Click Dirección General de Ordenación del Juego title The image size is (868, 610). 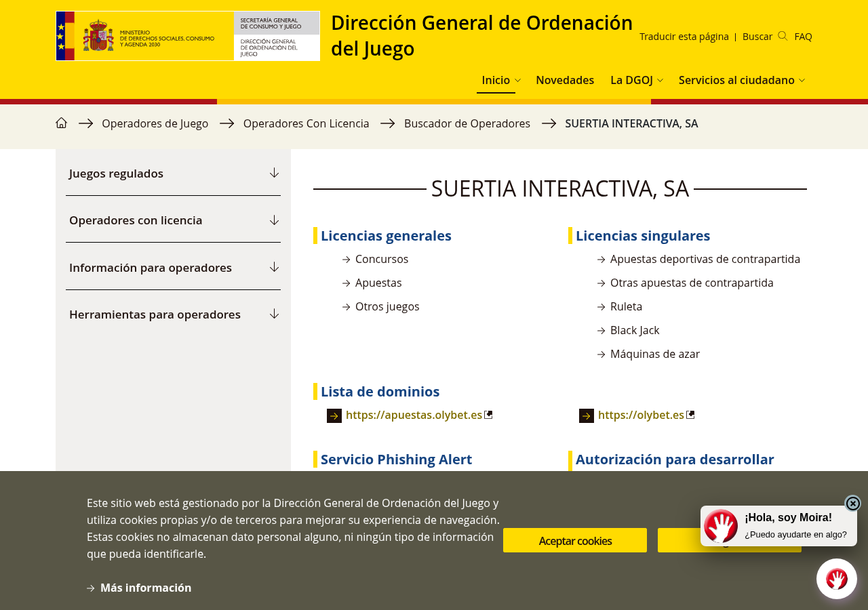(x=481, y=36)
